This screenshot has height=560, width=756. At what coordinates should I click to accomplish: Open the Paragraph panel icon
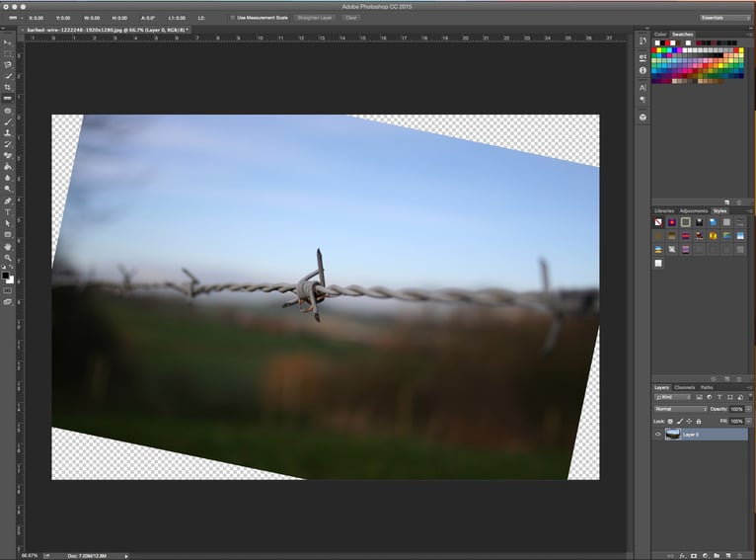[643, 100]
